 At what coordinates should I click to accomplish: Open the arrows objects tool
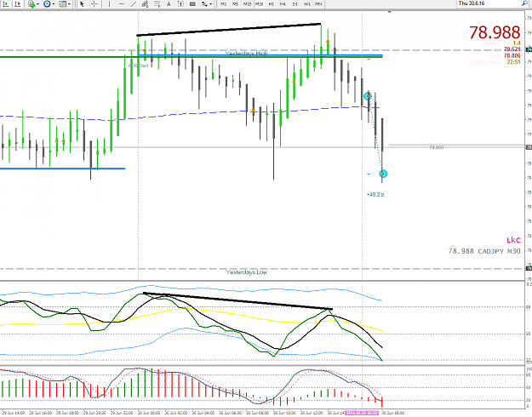[x=204, y=3]
